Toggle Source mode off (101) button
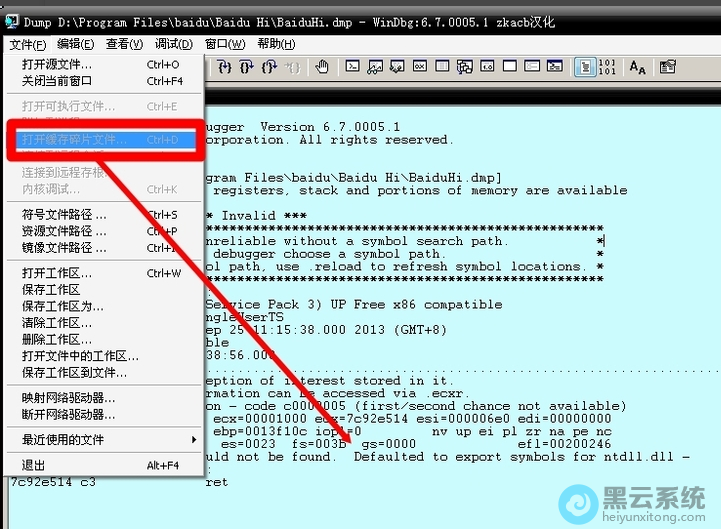 tap(607, 67)
